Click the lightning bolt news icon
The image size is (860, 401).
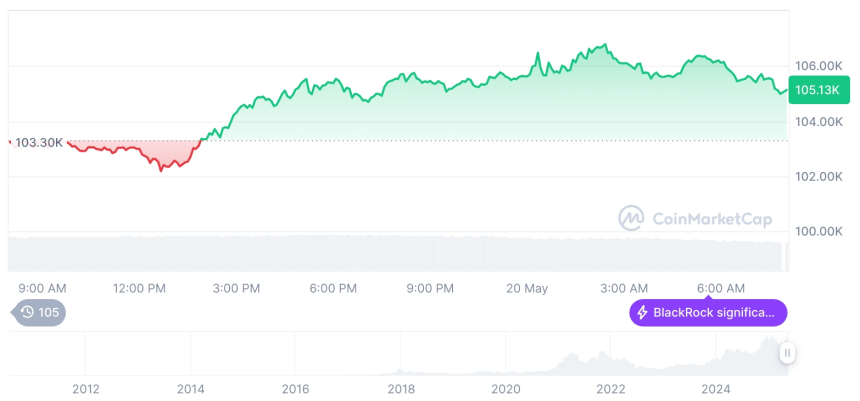642,313
